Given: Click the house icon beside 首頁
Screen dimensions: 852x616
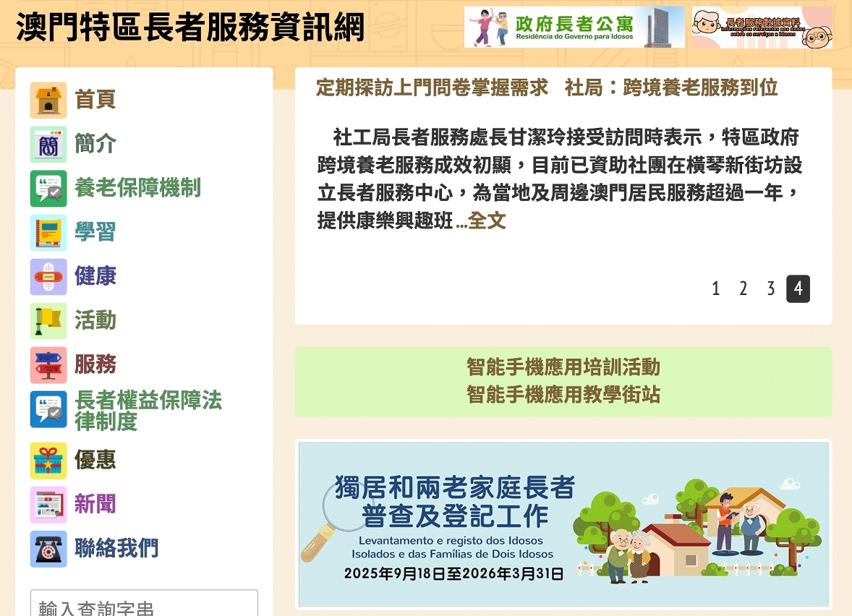Looking at the screenshot, I should [48, 100].
